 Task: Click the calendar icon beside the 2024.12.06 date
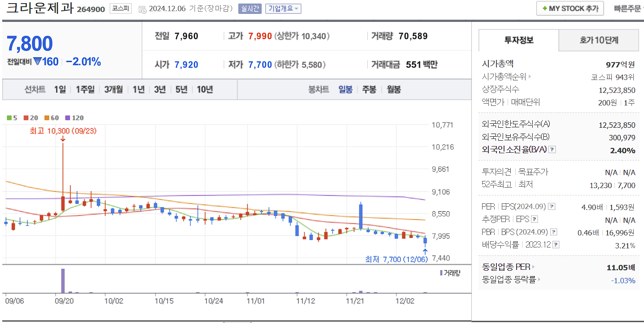142,9
